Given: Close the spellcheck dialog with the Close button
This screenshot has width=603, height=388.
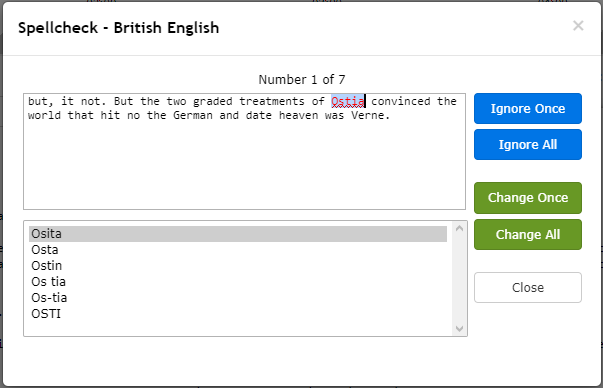Looking at the screenshot, I should [528, 287].
